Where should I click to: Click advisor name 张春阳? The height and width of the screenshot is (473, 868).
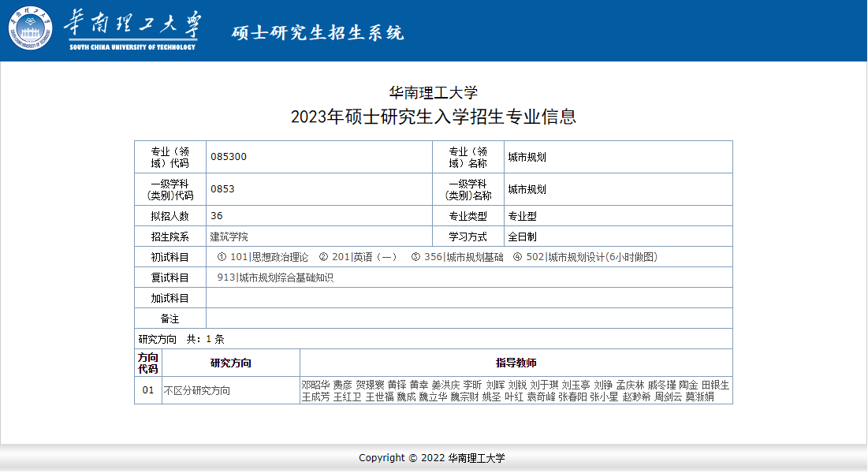pos(572,397)
